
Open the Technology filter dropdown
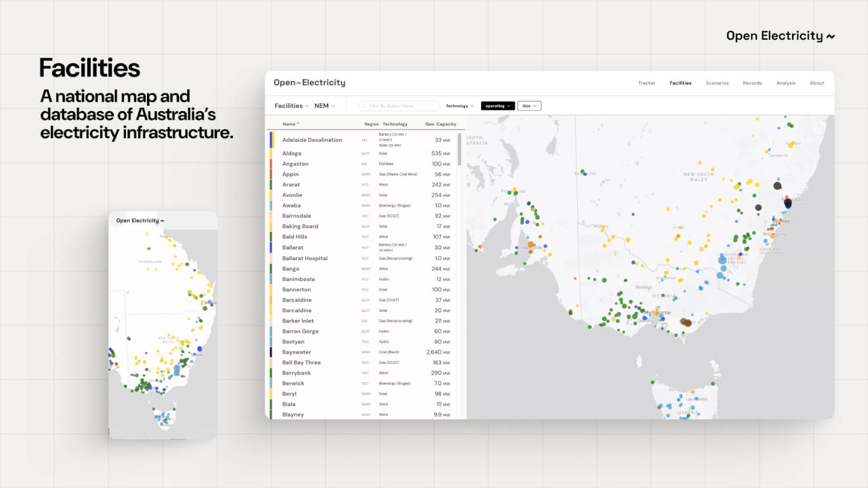[459, 106]
